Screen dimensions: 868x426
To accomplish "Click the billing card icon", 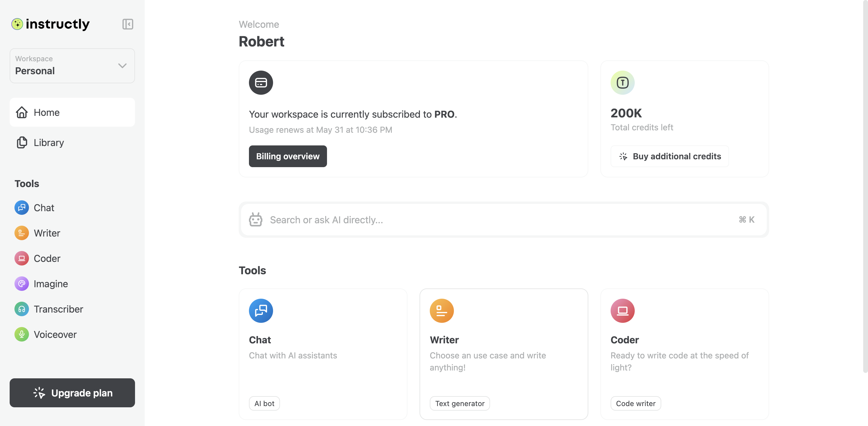I will pyautogui.click(x=261, y=83).
